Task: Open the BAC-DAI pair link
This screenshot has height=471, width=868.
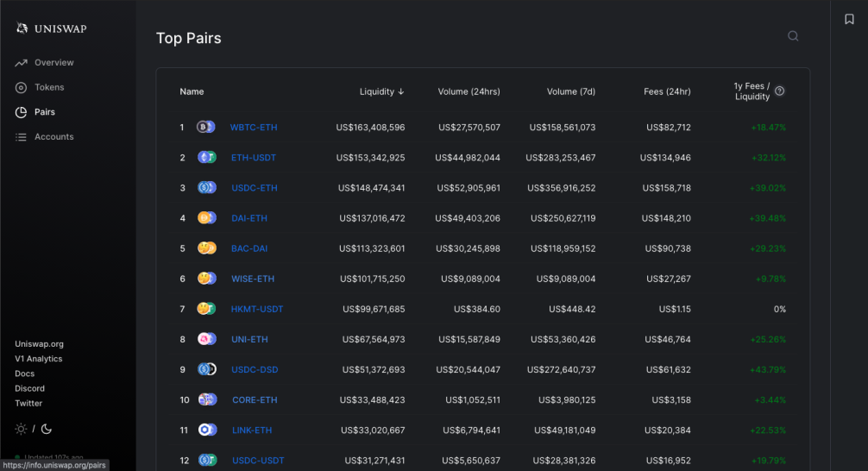Action: click(x=249, y=248)
